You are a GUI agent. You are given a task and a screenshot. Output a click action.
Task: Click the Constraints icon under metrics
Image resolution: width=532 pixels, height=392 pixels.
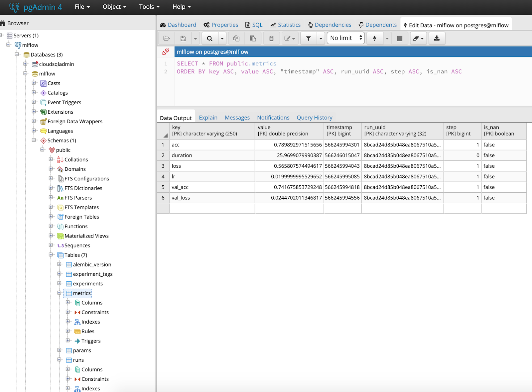(x=77, y=312)
